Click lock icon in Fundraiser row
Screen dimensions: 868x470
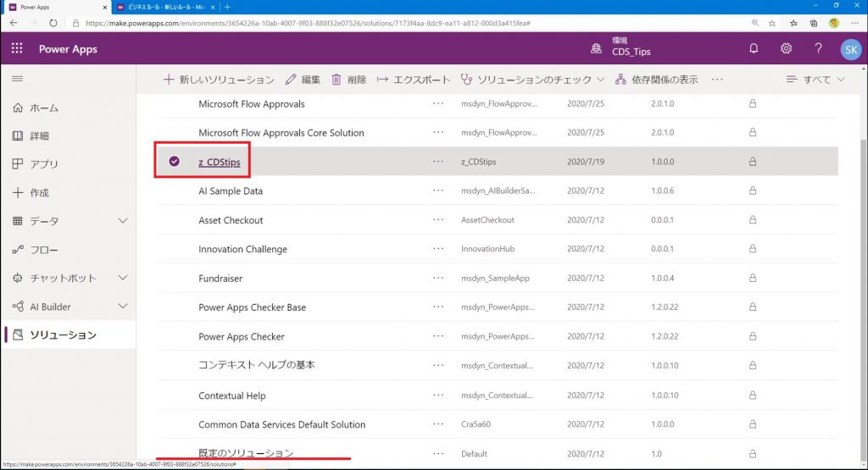click(x=753, y=278)
